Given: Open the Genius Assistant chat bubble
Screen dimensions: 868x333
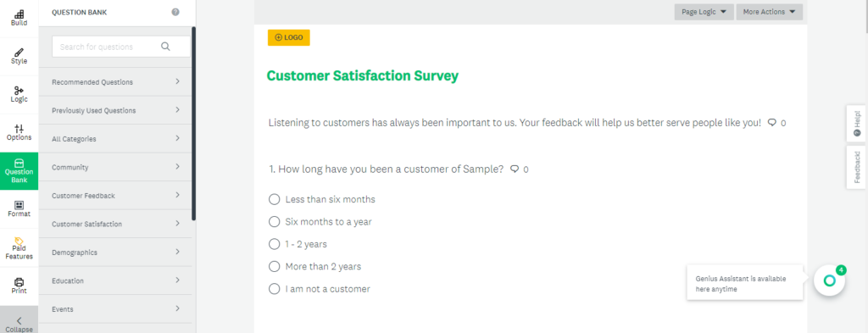Looking at the screenshot, I should click(829, 280).
